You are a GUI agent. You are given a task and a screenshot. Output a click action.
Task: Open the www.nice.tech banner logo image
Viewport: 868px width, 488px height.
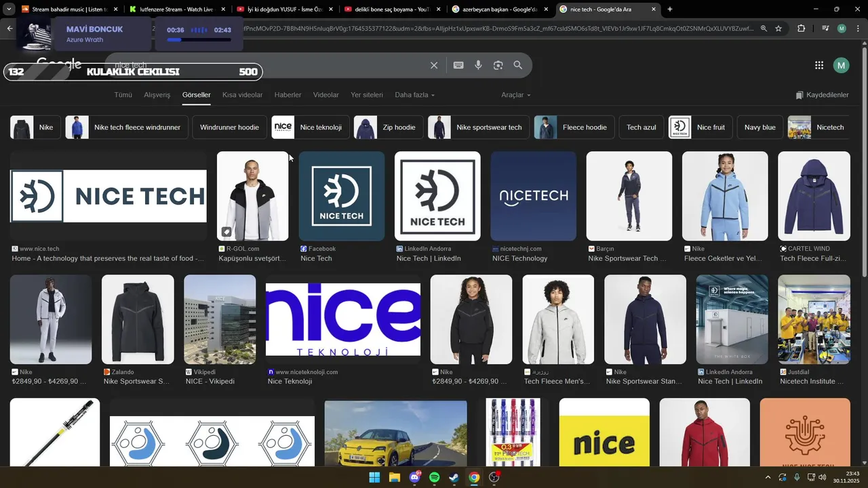click(108, 196)
